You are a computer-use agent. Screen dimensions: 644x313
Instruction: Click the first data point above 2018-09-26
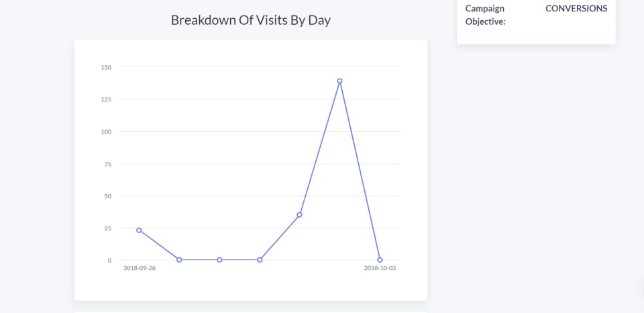point(140,230)
